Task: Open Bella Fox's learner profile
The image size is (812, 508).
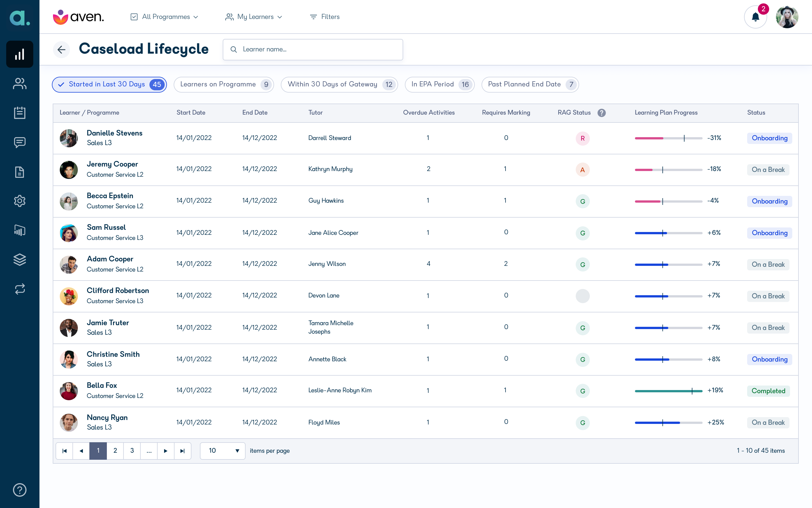Action: (102, 385)
